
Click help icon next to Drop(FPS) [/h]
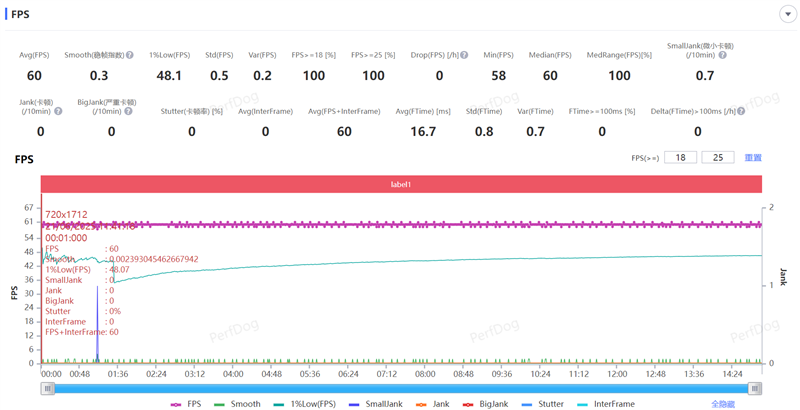(466, 55)
